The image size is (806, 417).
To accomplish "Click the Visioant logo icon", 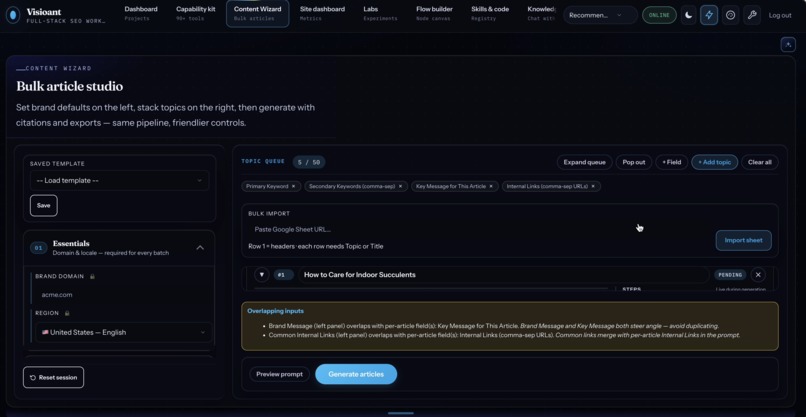I will tap(13, 15).
